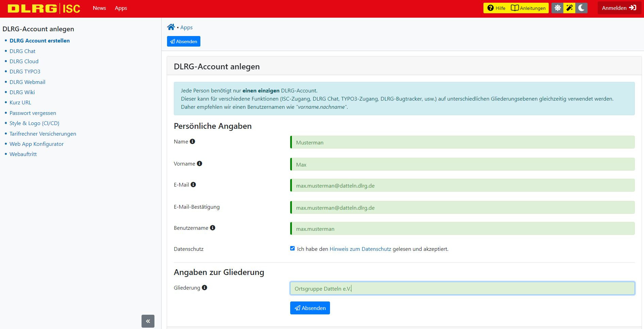The height and width of the screenshot is (329, 644).
Task: Toggle the Datenschutz acceptance checkbox
Action: (x=292, y=248)
